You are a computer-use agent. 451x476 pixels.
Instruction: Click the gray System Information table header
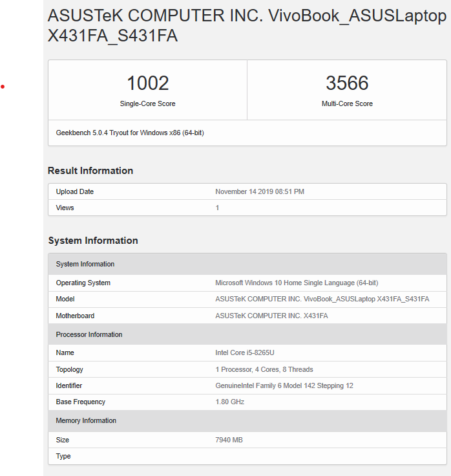point(247,264)
